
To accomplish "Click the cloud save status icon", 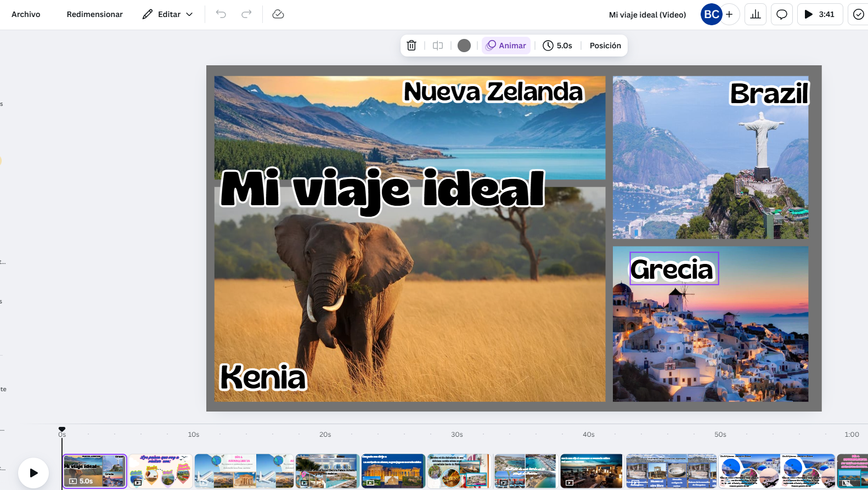I will coord(278,14).
